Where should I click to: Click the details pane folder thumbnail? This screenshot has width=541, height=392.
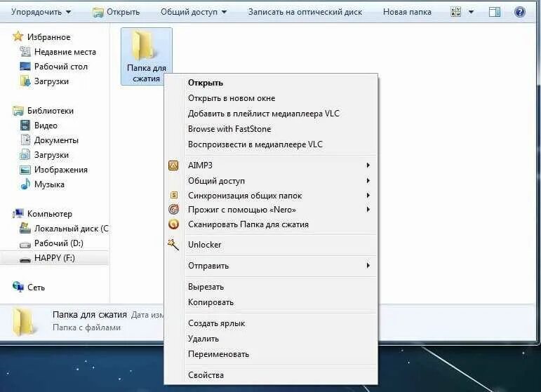(x=23, y=322)
